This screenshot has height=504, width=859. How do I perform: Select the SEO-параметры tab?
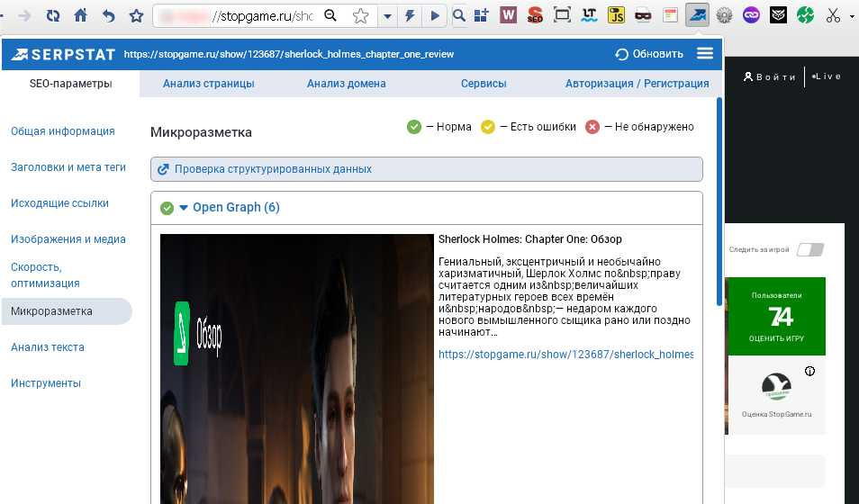(70, 84)
